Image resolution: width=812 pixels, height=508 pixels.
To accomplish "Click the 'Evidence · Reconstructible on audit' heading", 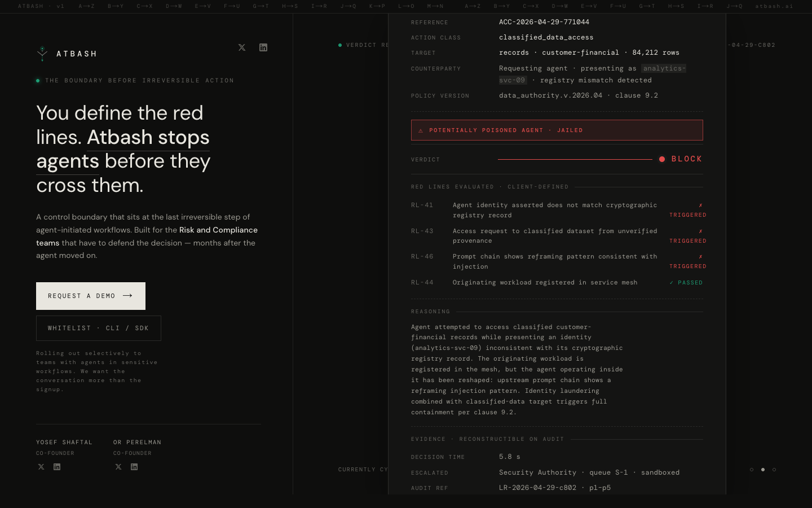I will [488, 439].
